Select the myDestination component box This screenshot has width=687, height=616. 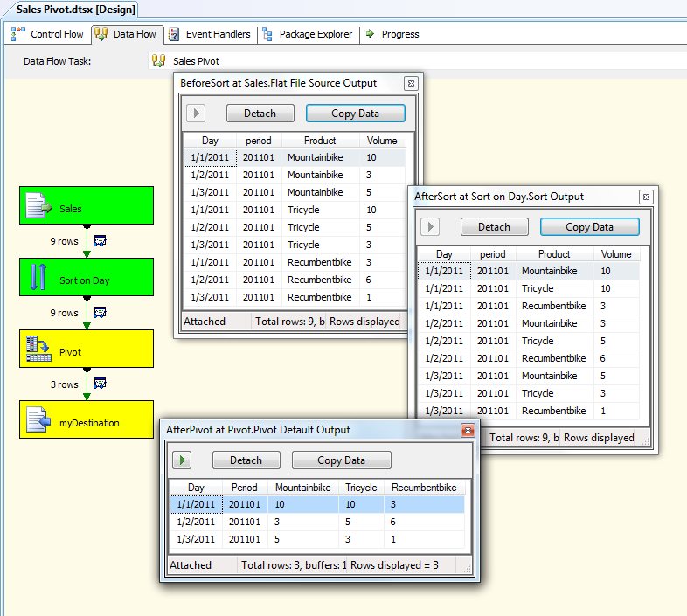87,419
